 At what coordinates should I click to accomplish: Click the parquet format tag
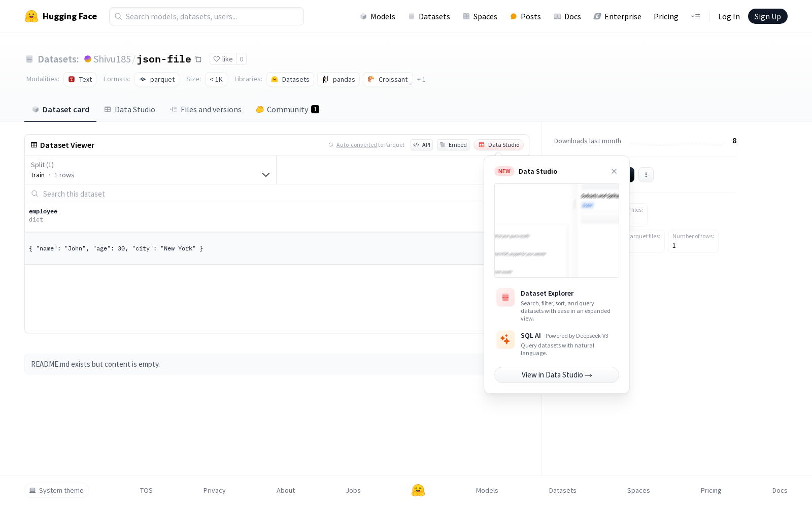(x=157, y=79)
